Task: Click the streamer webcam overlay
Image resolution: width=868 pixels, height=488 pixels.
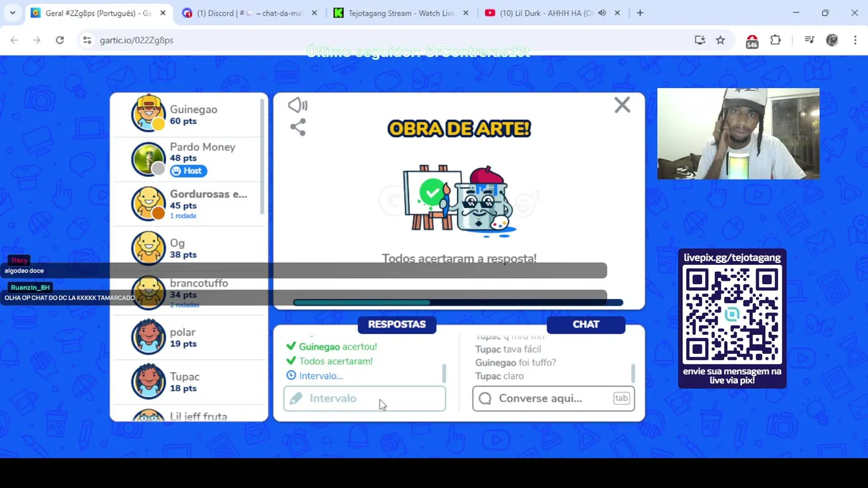Action: [x=738, y=134]
